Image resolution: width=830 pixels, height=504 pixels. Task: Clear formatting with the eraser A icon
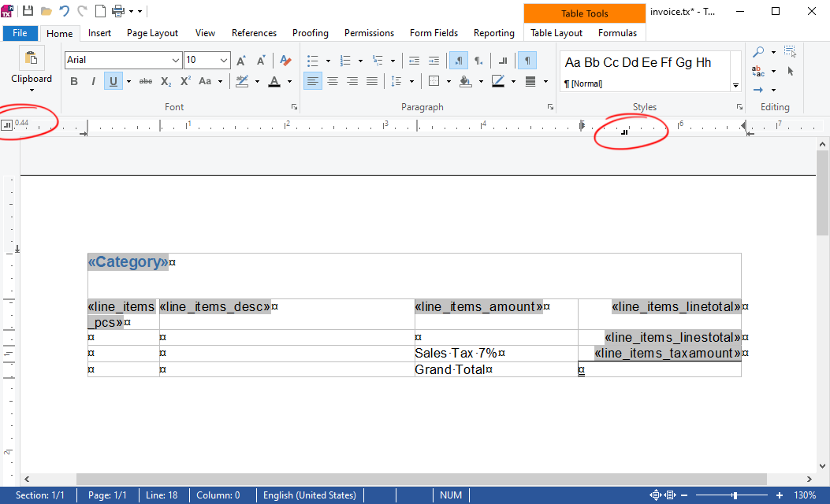(285, 61)
